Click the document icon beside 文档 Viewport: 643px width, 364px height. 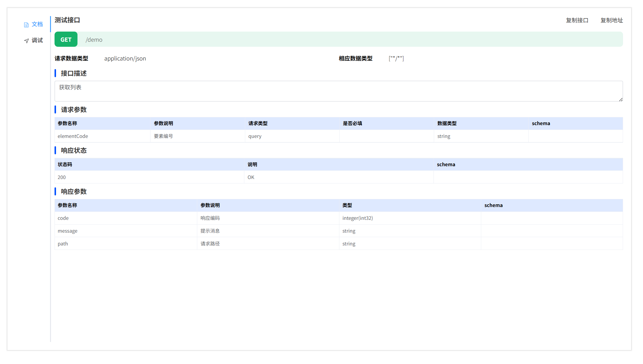(26, 25)
